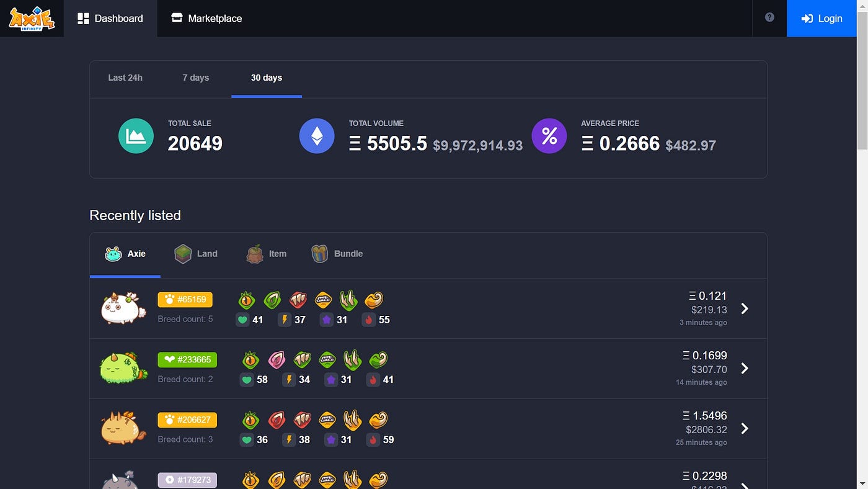Screen dimensions: 868x489
Task: Click horn part icon of Axie #206627
Action: 353,421
